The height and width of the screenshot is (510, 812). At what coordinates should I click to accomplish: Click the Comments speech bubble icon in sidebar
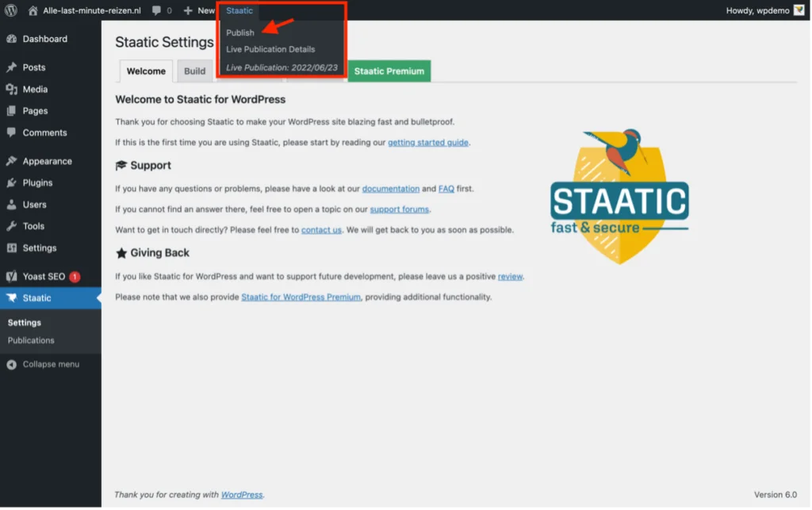(x=11, y=132)
